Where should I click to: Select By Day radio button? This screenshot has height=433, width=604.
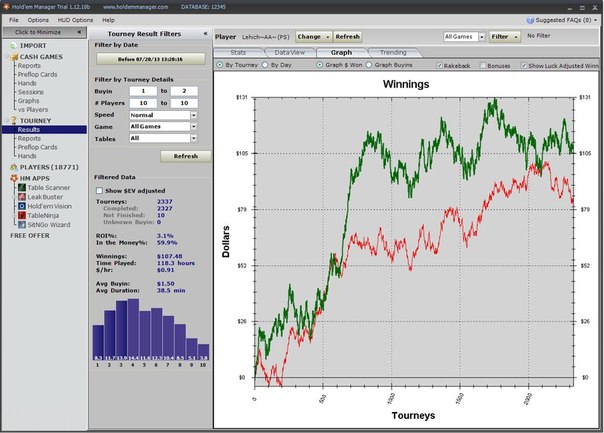(265, 65)
